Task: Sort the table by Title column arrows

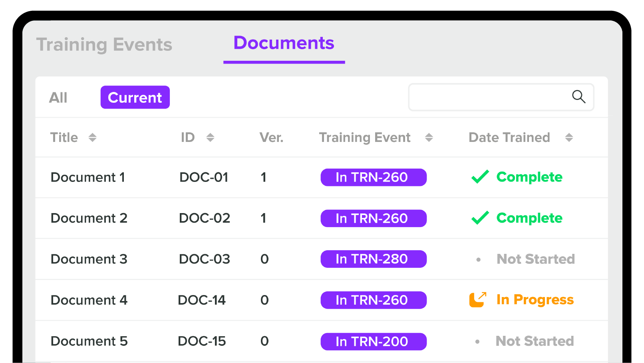Action: point(92,138)
